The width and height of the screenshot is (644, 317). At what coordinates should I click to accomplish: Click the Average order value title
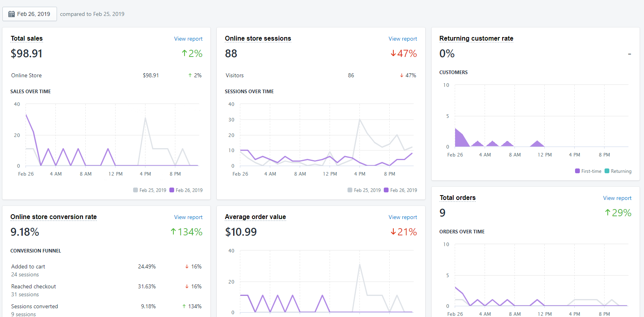[255, 217]
